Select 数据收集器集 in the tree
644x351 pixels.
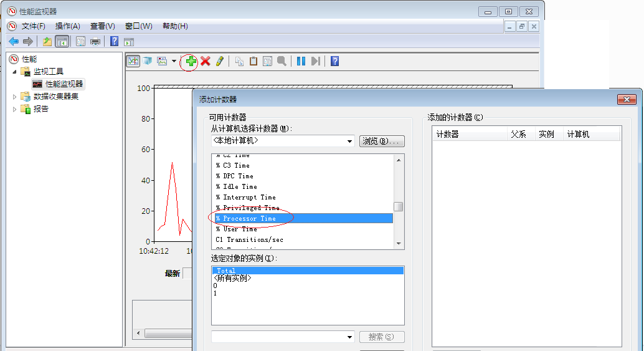click(56, 97)
